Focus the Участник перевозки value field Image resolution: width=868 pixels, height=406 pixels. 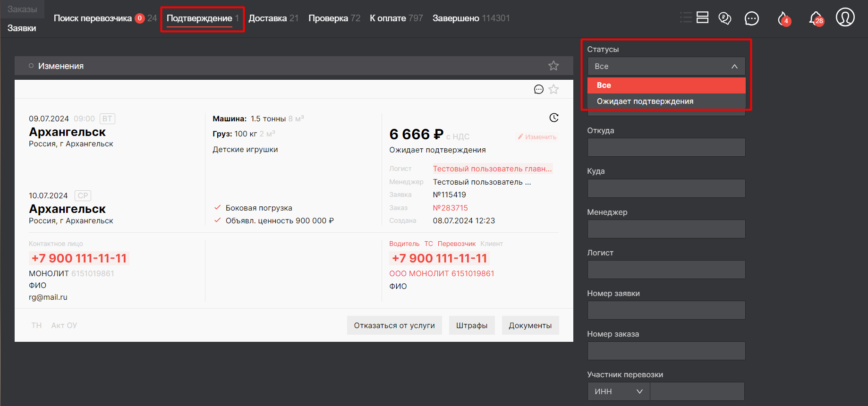698,391
